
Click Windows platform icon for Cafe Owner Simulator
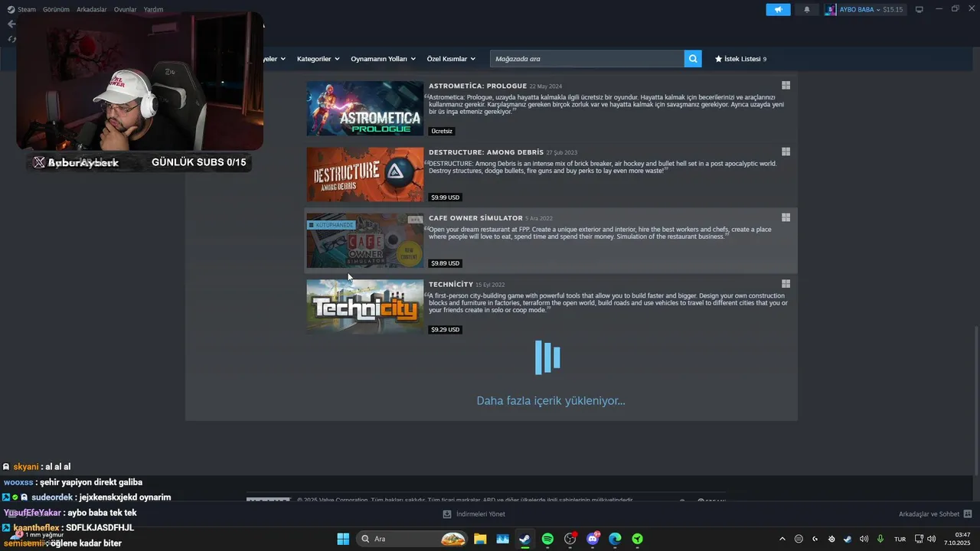tap(786, 217)
